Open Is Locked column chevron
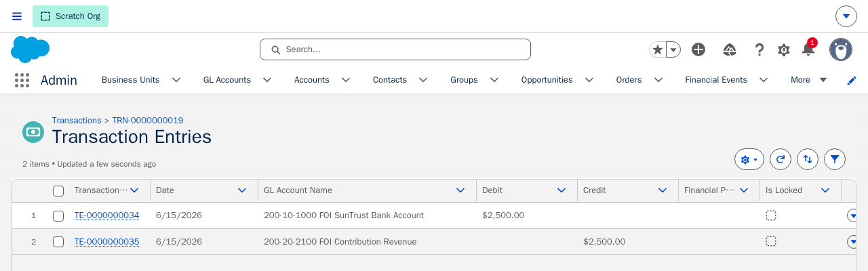The width and height of the screenshot is (868, 271). click(x=825, y=190)
